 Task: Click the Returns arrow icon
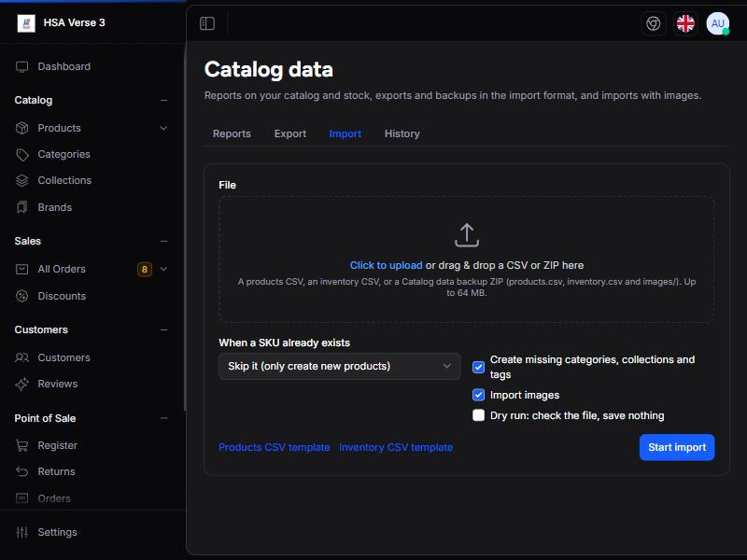[21, 471]
